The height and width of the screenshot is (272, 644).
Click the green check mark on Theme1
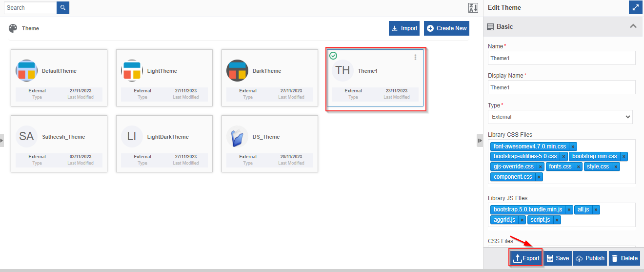click(x=333, y=56)
